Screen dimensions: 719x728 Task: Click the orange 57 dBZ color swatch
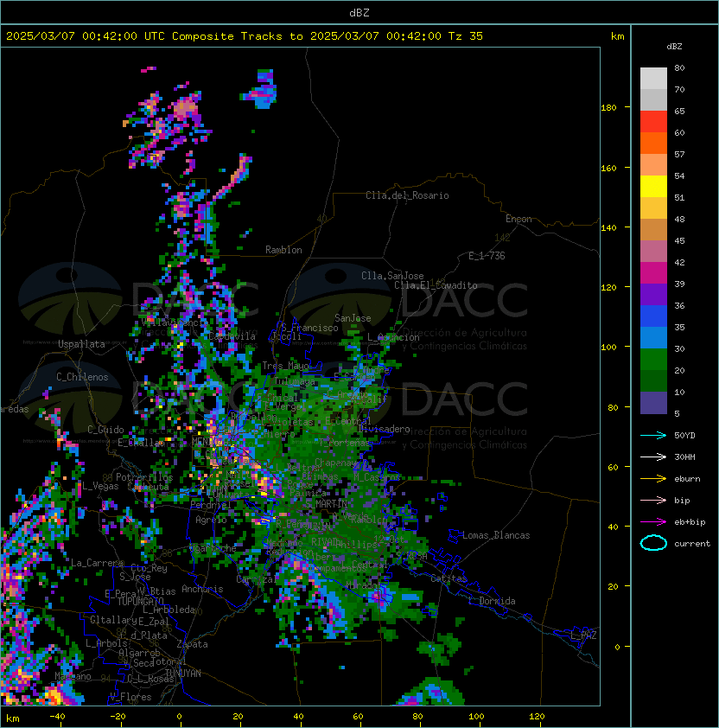[653, 143]
